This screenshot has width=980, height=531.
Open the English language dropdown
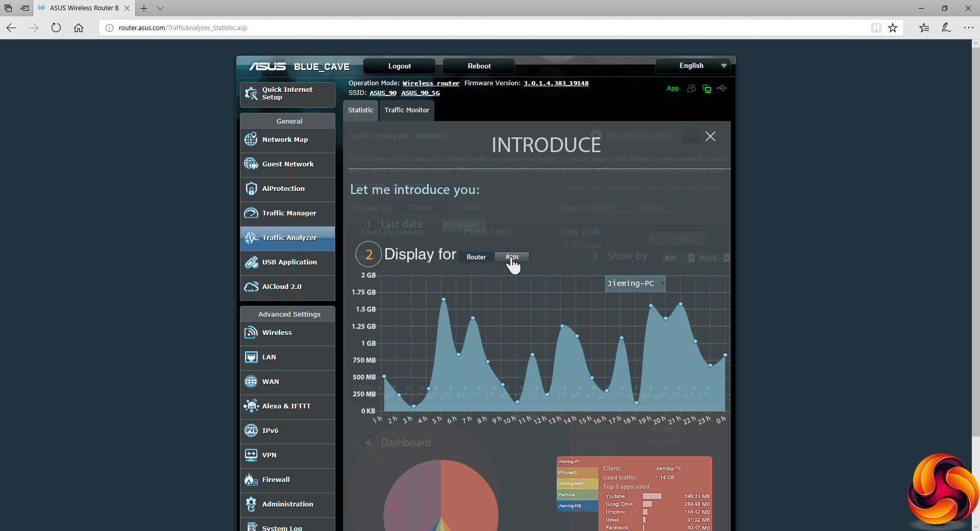tap(693, 66)
